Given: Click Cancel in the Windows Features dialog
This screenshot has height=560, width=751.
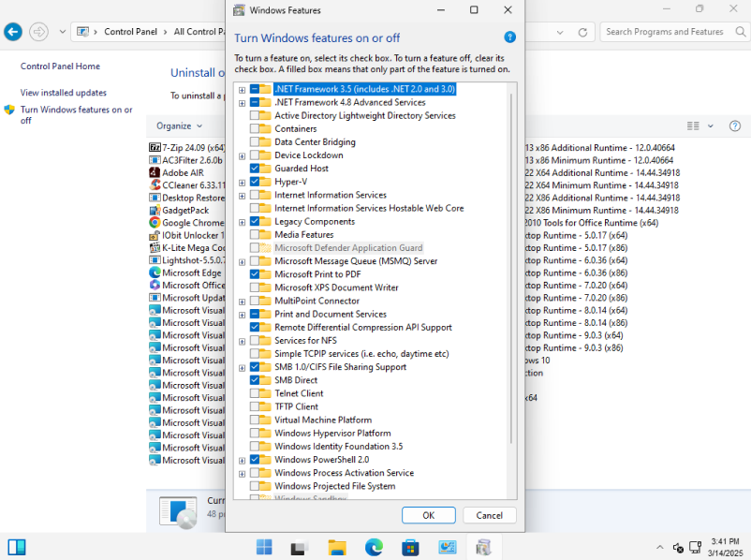Looking at the screenshot, I should (490, 515).
